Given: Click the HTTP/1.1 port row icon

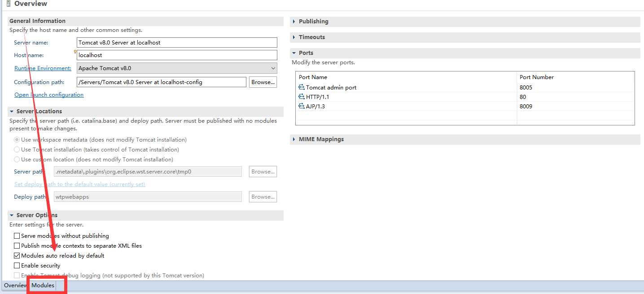Looking at the screenshot, I should (301, 97).
